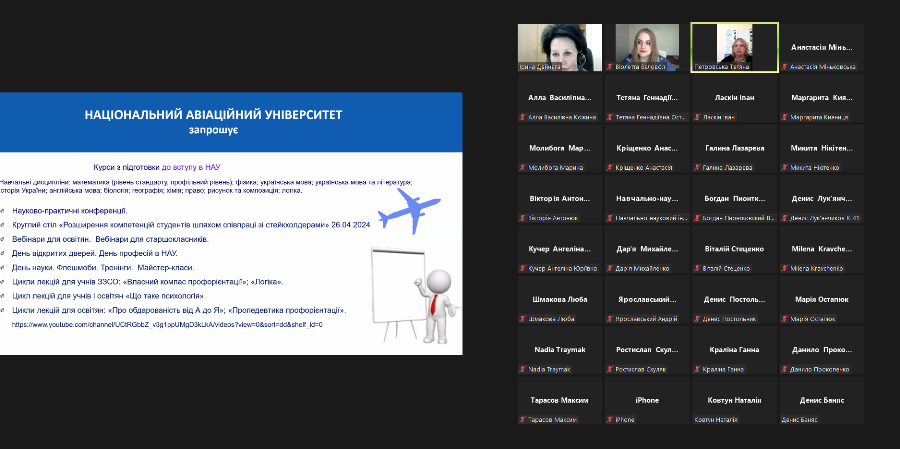Select the large Ростислав Скул... name in tile

647,350
